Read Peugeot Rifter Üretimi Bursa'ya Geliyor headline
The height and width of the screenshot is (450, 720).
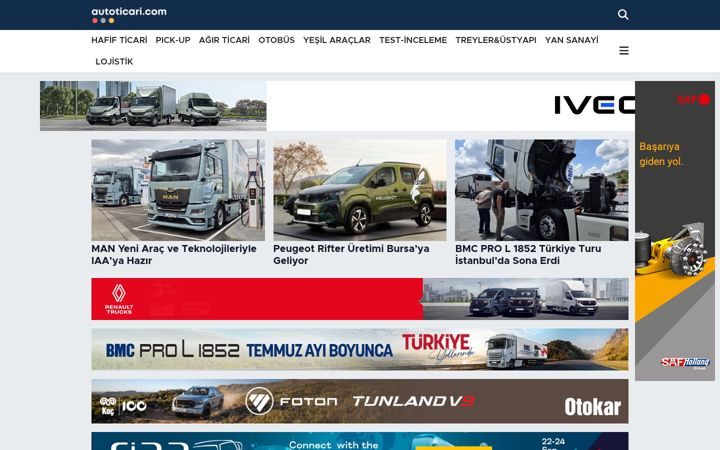click(351, 254)
